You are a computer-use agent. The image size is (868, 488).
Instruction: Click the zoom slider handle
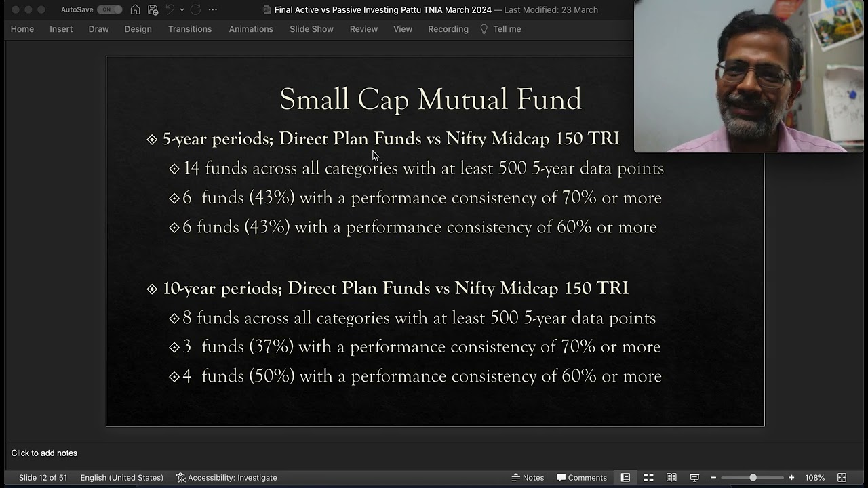pos(753,477)
